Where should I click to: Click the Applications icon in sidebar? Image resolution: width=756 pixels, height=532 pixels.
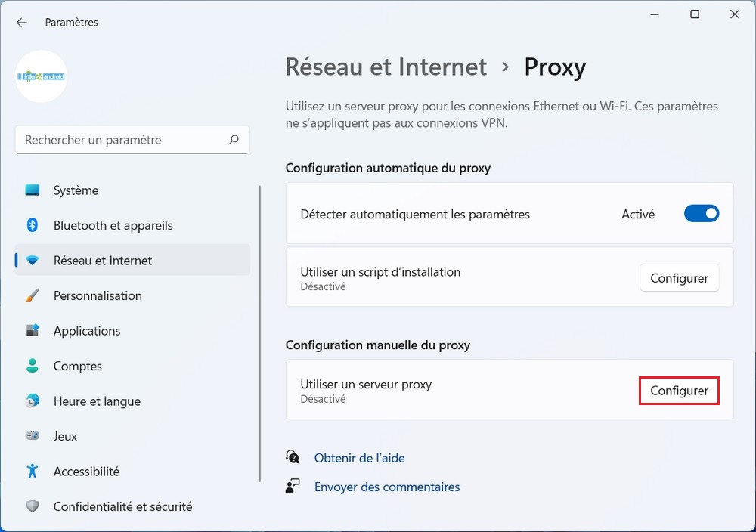tap(33, 330)
